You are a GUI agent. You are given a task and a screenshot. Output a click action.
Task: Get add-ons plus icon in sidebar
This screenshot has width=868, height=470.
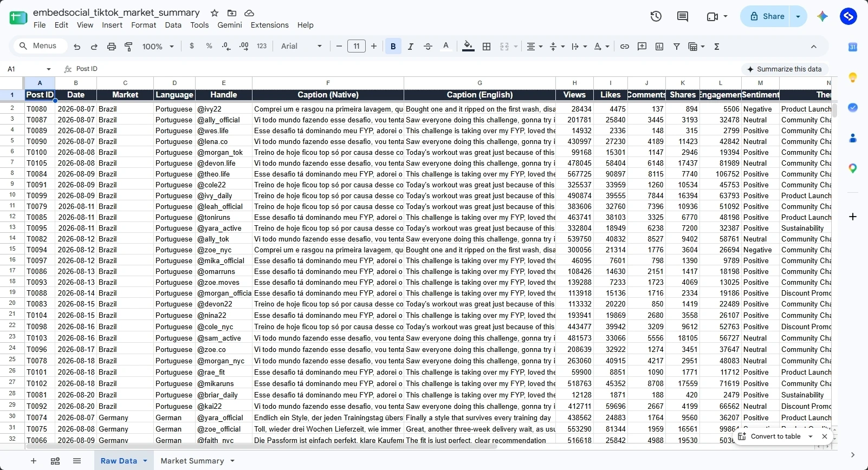pyautogui.click(x=853, y=217)
